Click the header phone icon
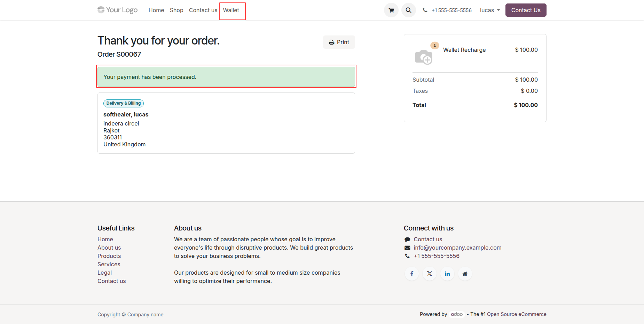Image resolution: width=644 pixels, height=324 pixels. 425,10
